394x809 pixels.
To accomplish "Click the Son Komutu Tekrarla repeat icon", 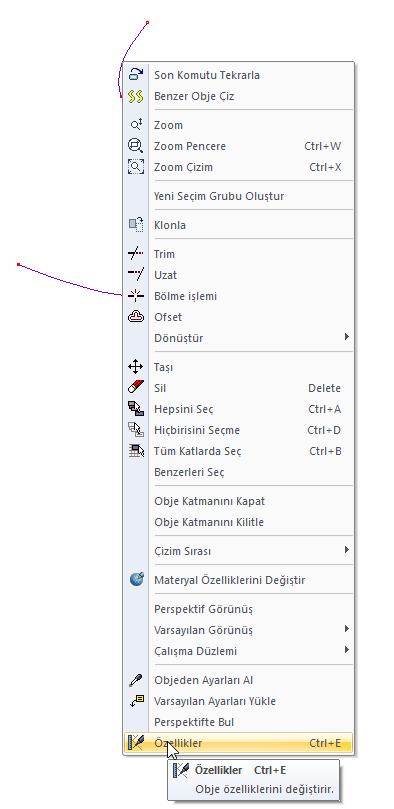I will point(136,75).
